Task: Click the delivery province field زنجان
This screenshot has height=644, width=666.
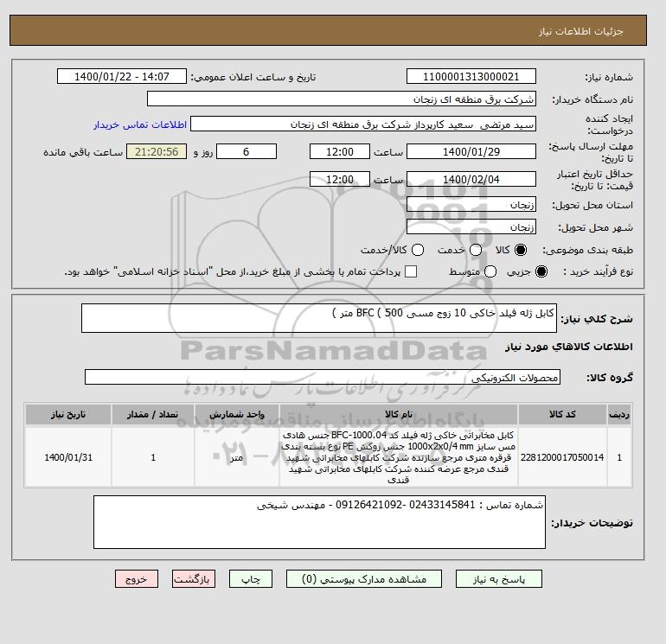Action: tap(471, 205)
